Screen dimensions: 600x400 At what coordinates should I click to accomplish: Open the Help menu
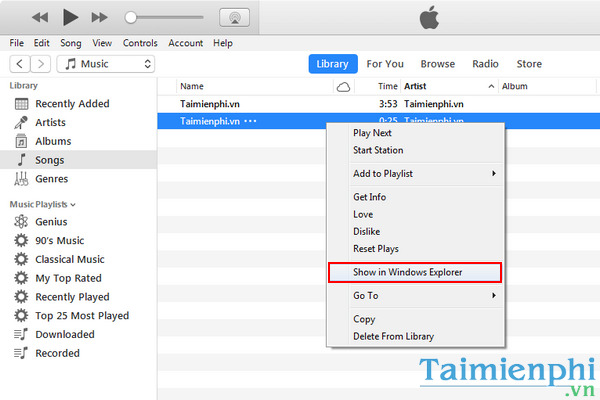pyautogui.click(x=223, y=43)
